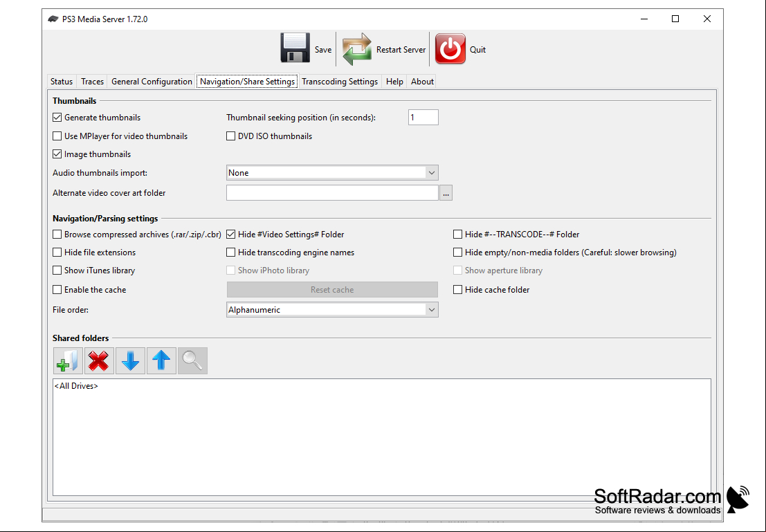Select Navigation/Share Settings tab
Image resolution: width=766 pixels, height=532 pixels.
click(x=247, y=81)
